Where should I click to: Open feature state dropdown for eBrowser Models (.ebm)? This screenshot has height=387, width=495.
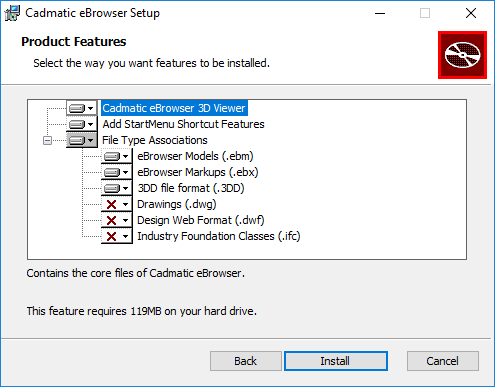tap(117, 156)
